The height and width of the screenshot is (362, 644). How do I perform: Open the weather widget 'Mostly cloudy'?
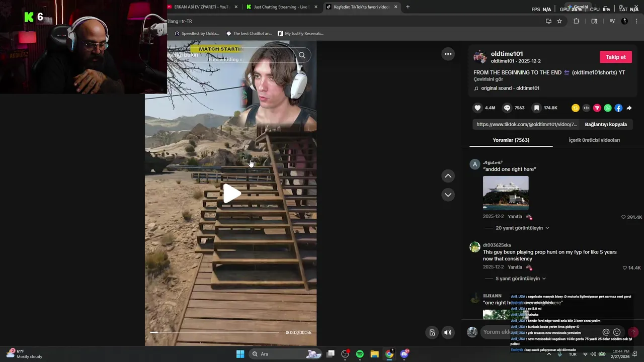pyautogui.click(x=24, y=354)
